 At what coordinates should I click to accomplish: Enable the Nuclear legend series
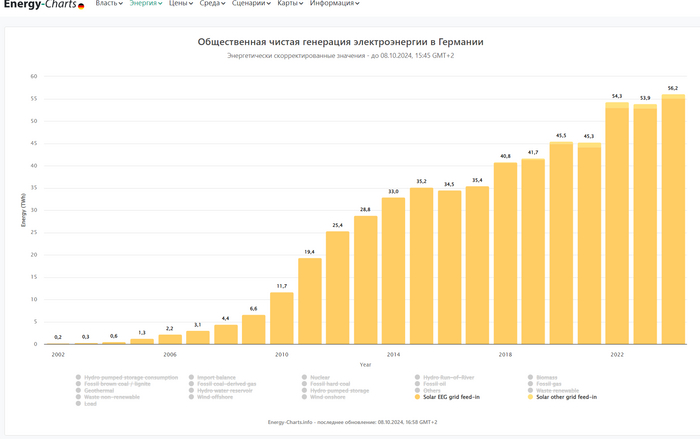coord(316,377)
